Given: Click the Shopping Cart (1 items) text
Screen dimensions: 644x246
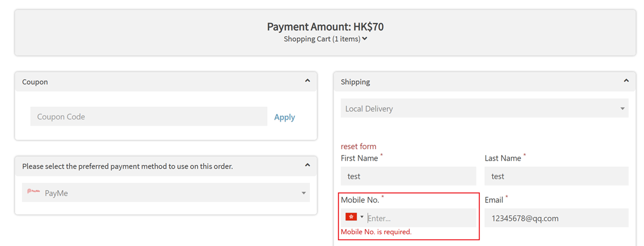Looking at the screenshot, I should (x=322, y=39).
